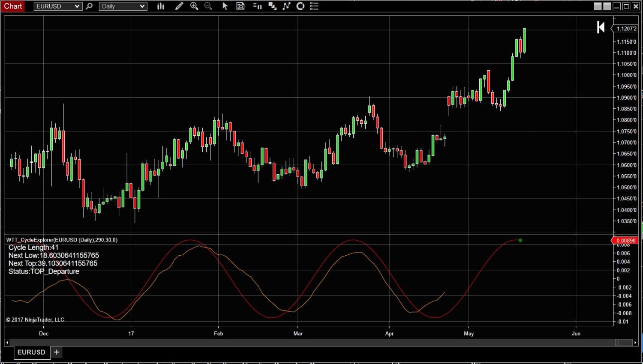This screenshot has height=364, width=643.
Task: Click the first gray window link button
Action: [598, 6]
